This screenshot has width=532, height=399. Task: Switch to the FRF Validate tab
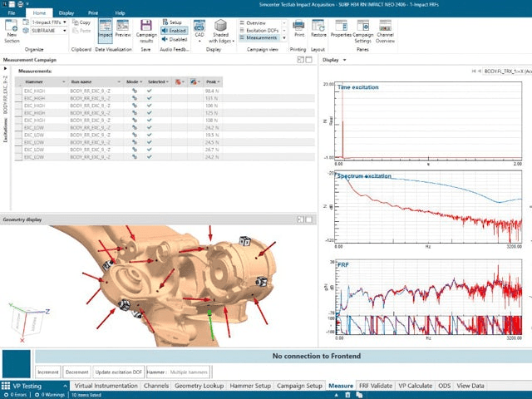click(374, 387)
